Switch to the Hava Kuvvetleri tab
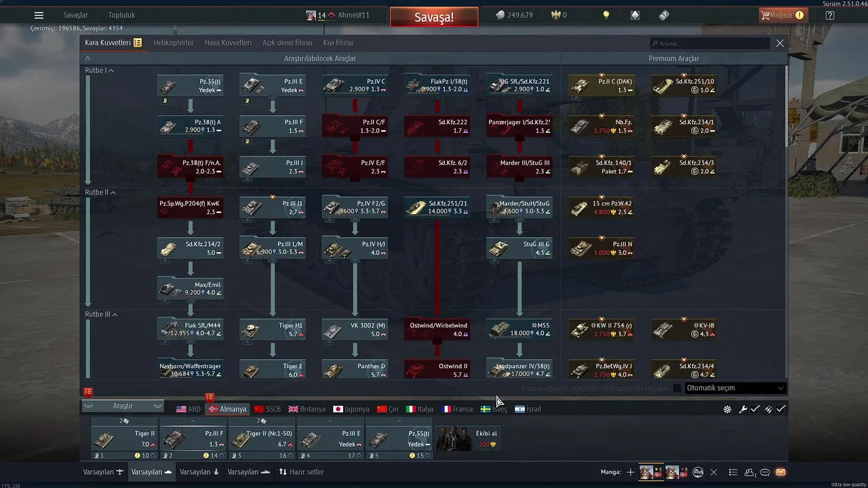 click(228, 43)
